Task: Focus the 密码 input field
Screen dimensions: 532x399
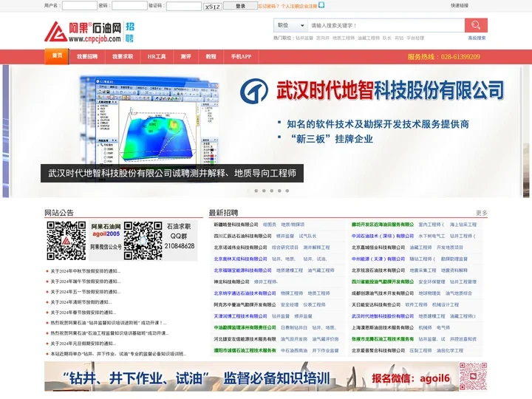Action: pos(129,6)
